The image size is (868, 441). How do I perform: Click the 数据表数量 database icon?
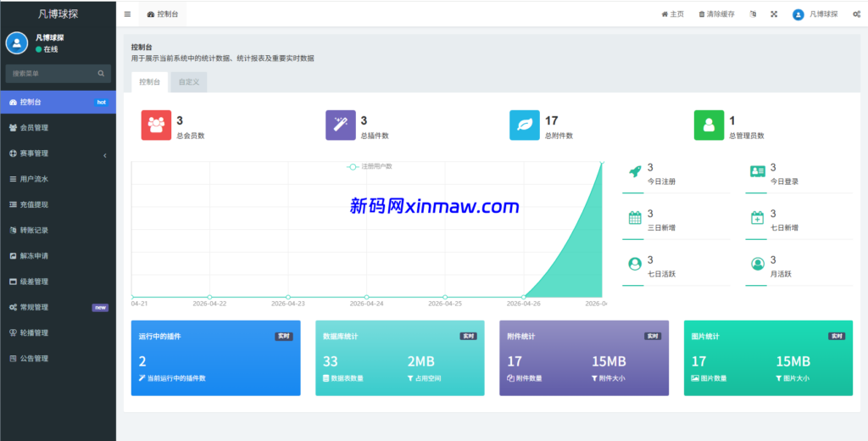pos(326,378)
